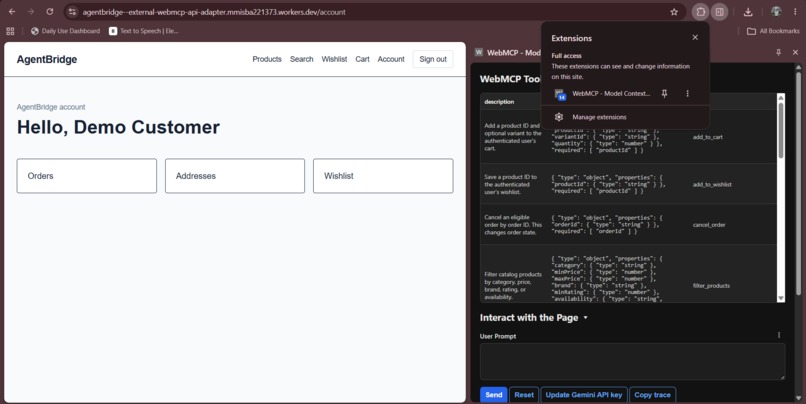Open User Prompt options menu
The height and width of the screenshot is (404, 806).
779,335
